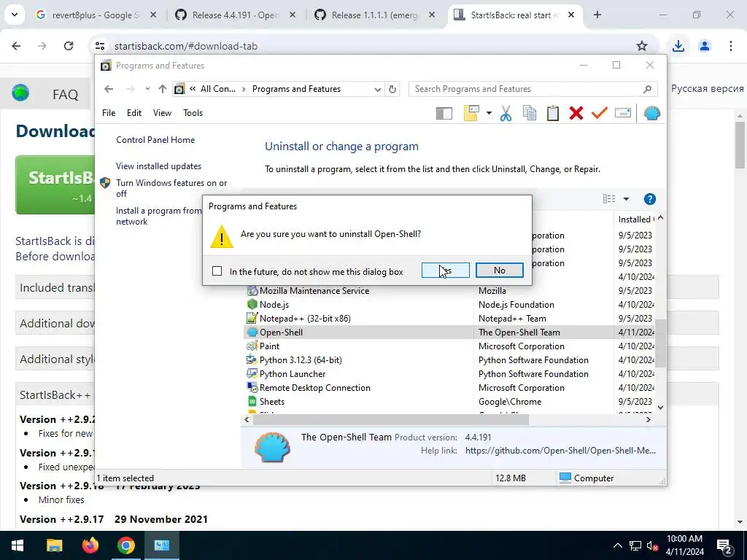The height and width of the screenshot is (560, 747).
Task: Confirm uninstall with the Yes button
Action: point(446,271)
